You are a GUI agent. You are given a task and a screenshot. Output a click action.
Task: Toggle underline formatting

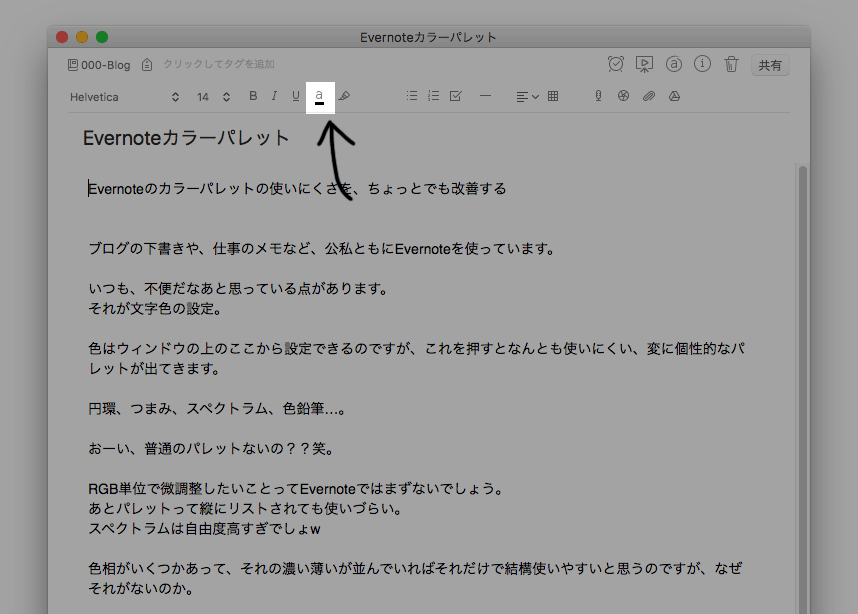pos(295,96)
